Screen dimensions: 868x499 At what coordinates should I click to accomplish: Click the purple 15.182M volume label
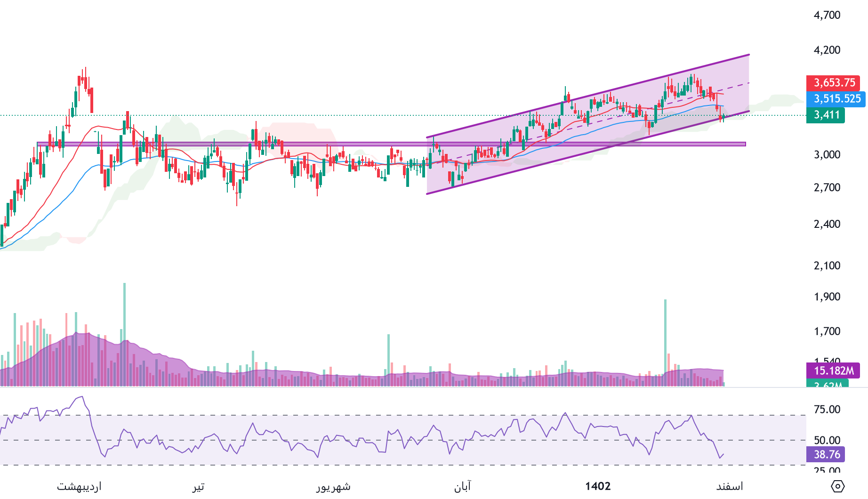[833, 370]
